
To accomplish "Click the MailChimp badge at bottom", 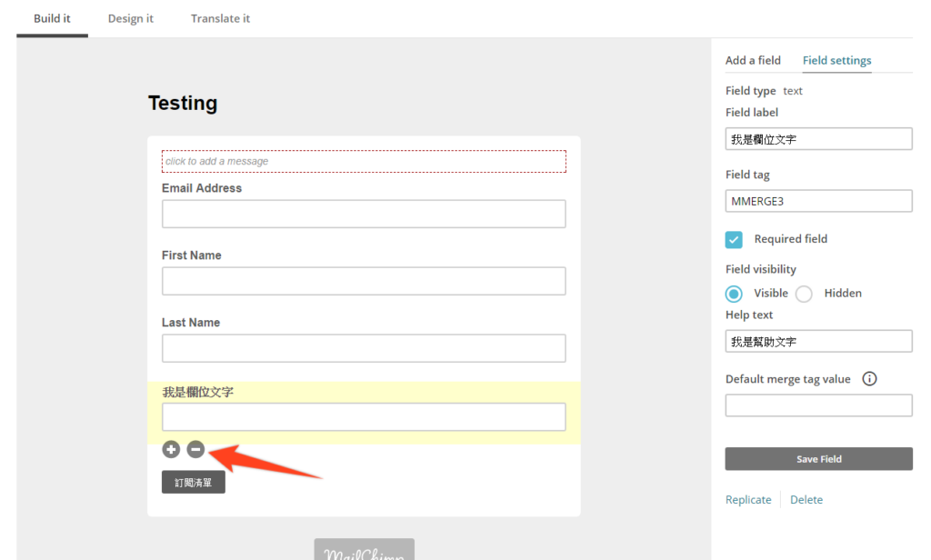I will pos(364,549).
